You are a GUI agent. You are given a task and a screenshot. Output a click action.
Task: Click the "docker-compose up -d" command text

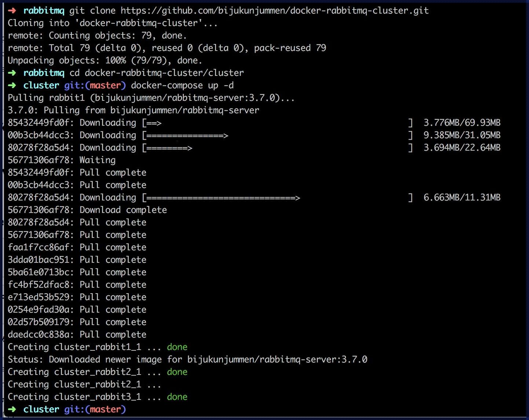[x=182, y=85]
